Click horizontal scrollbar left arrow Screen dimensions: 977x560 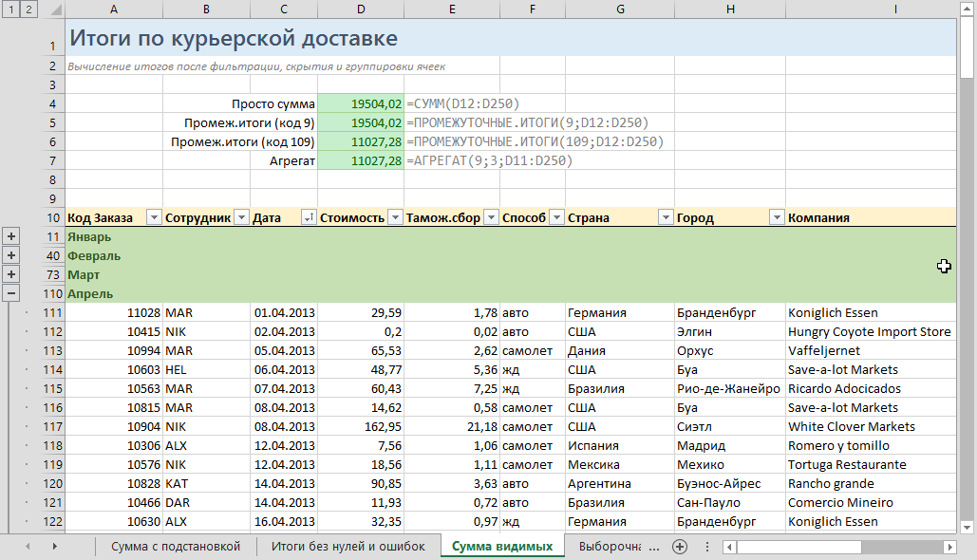tap(728, 547)
